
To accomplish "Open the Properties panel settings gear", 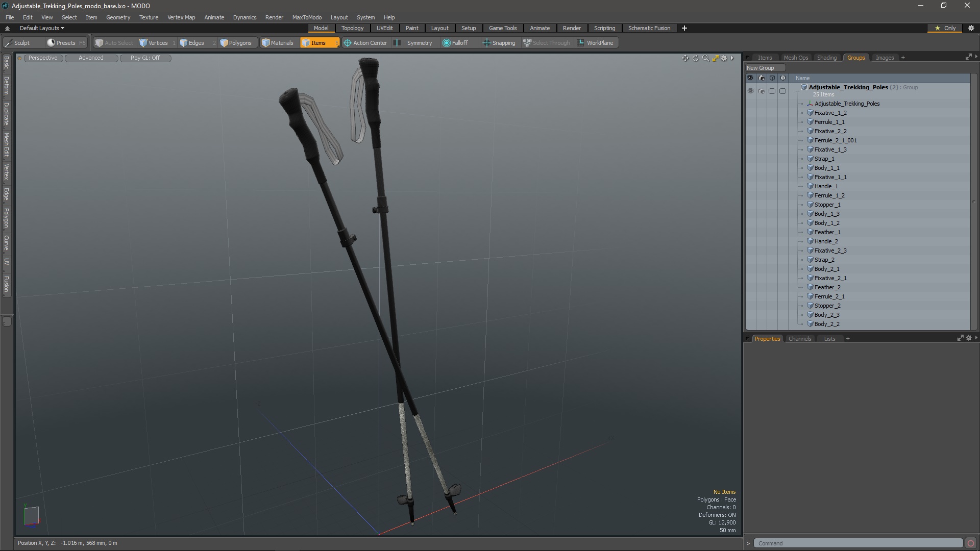I will coord(968,338).
